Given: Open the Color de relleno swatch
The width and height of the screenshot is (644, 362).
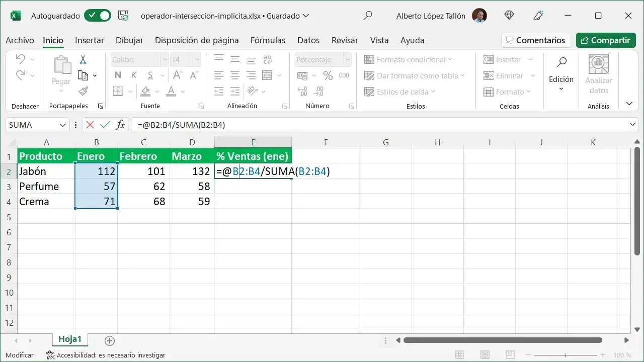Looking at the screenshot, I should point(146,92).
